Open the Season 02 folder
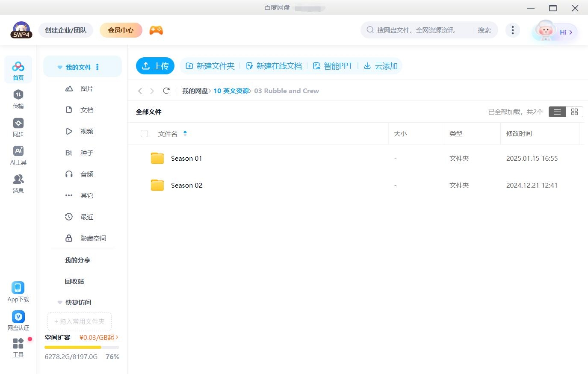This screenshot has height=374, width=588. (186, 185)
